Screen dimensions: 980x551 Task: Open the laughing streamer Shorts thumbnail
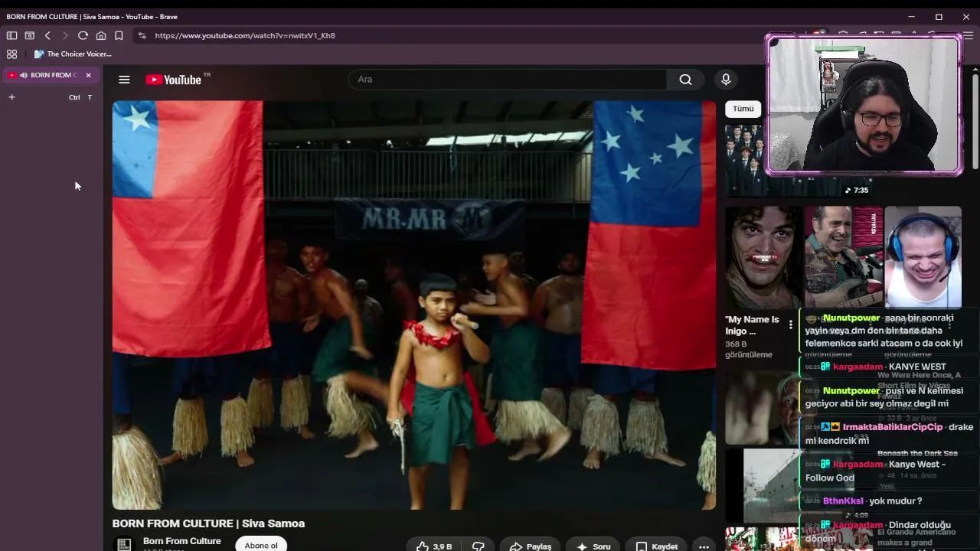[923, 257]
